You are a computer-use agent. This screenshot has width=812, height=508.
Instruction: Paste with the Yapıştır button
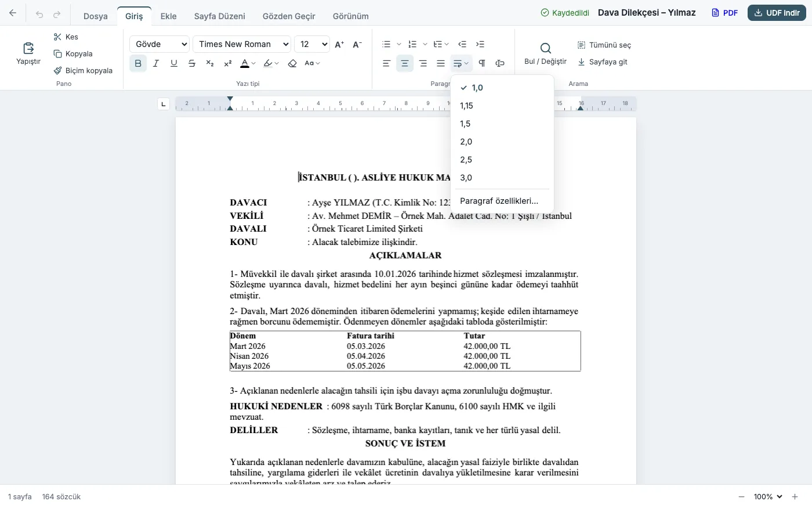tap(28, 53)
